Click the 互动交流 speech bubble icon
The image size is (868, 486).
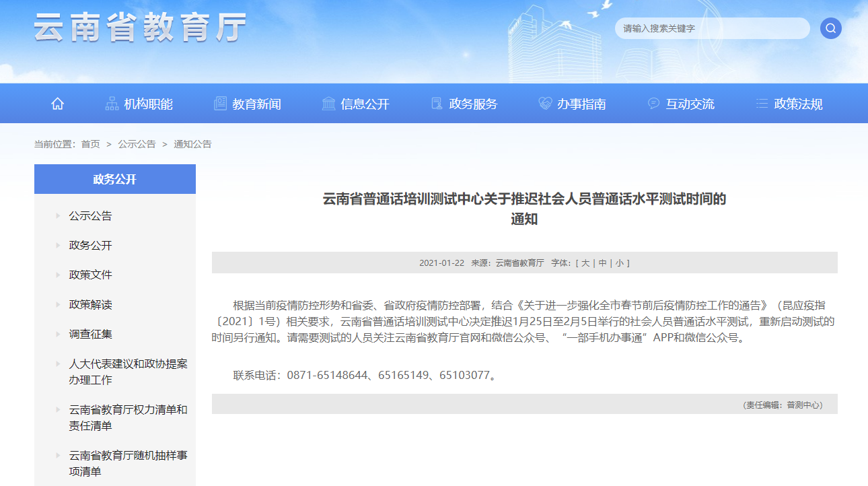[x=653, y=104]
